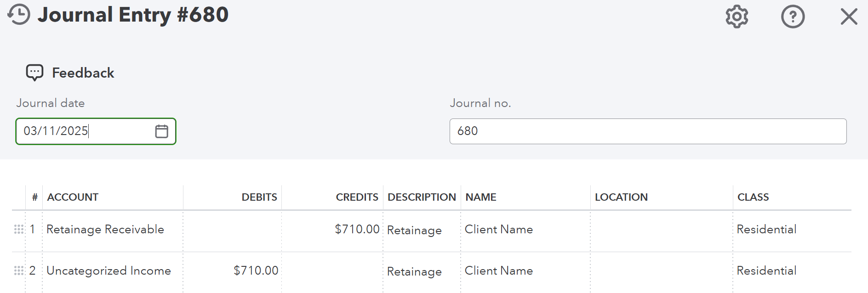The width and height of the screenshot is (868, 293).
Task: Click the empty Location cell in row 1
Action: tap(661, 229)
